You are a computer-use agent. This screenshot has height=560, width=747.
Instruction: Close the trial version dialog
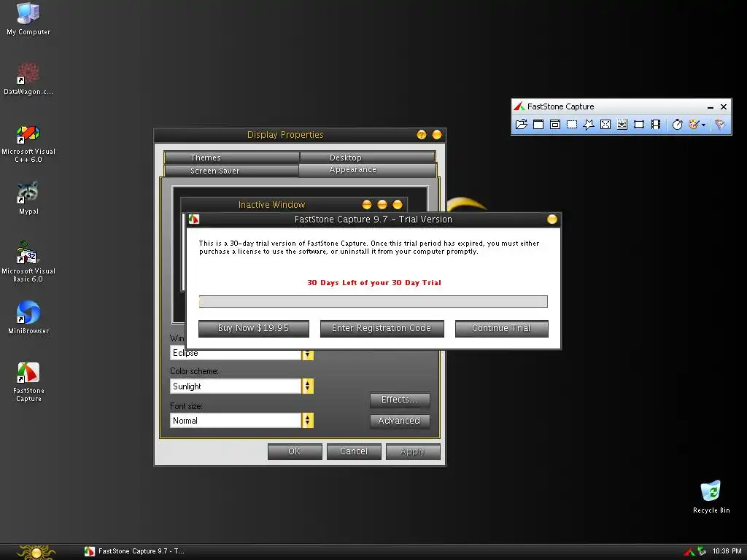click(x=551, y=219)
